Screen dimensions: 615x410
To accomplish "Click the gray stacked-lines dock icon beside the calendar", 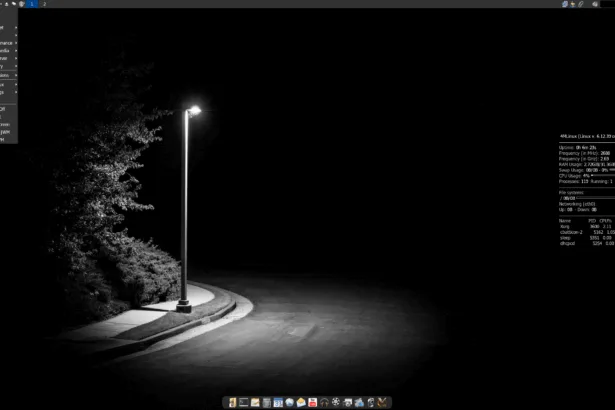I will point(267,403).
